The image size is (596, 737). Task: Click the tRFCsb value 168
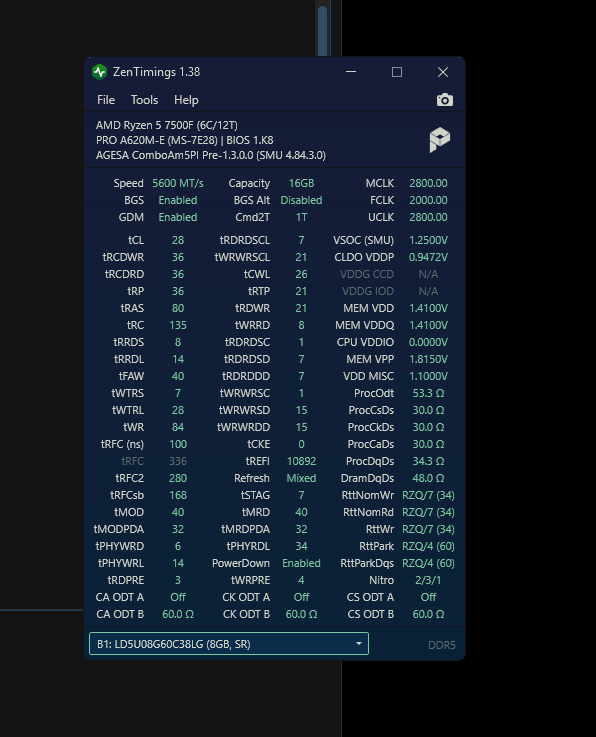pyautogui.click(x=178, y=495)
